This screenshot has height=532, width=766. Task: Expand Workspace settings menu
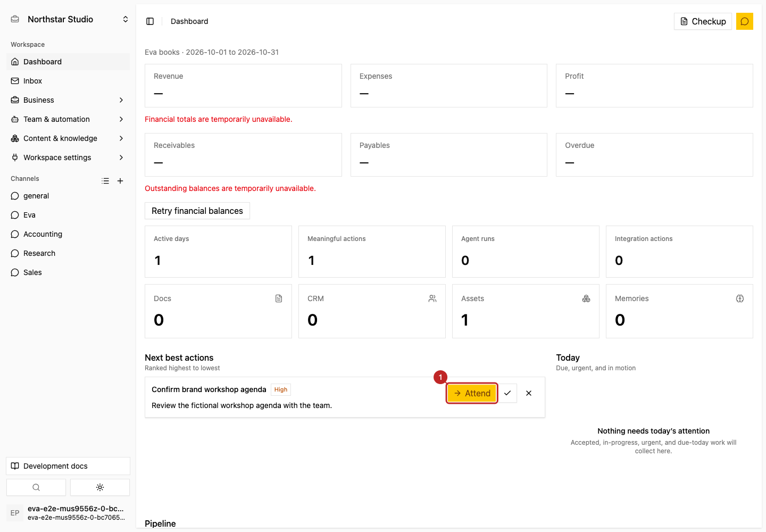[68, 157]
